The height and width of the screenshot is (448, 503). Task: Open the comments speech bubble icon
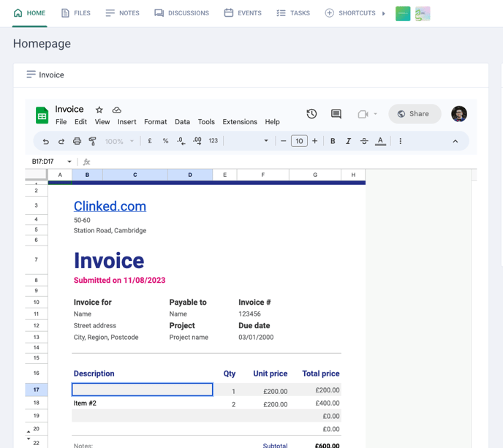[x=336, y=114]
